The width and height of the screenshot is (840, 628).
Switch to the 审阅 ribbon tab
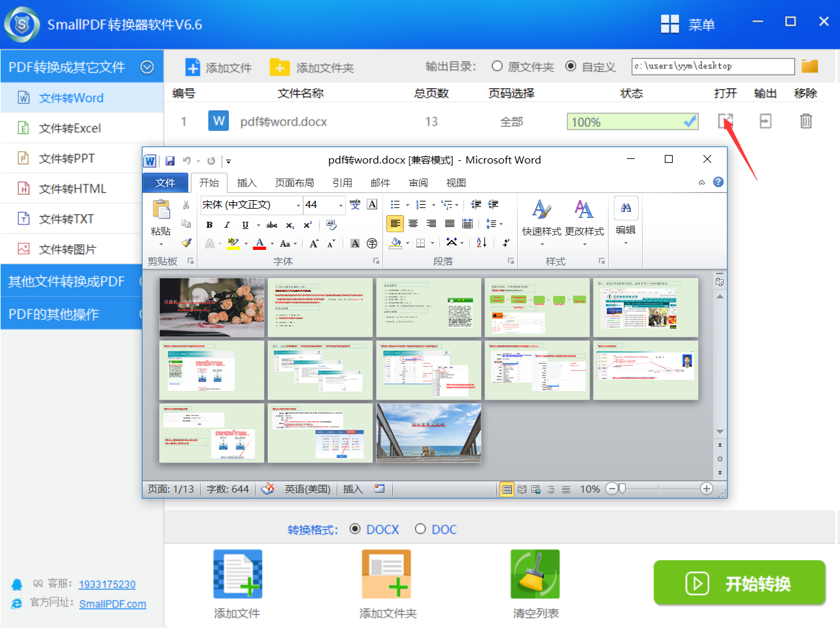418,183
